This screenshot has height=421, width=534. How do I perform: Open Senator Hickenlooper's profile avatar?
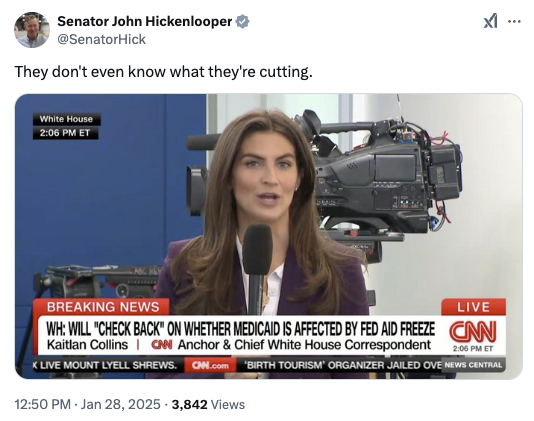pos(32,30)
